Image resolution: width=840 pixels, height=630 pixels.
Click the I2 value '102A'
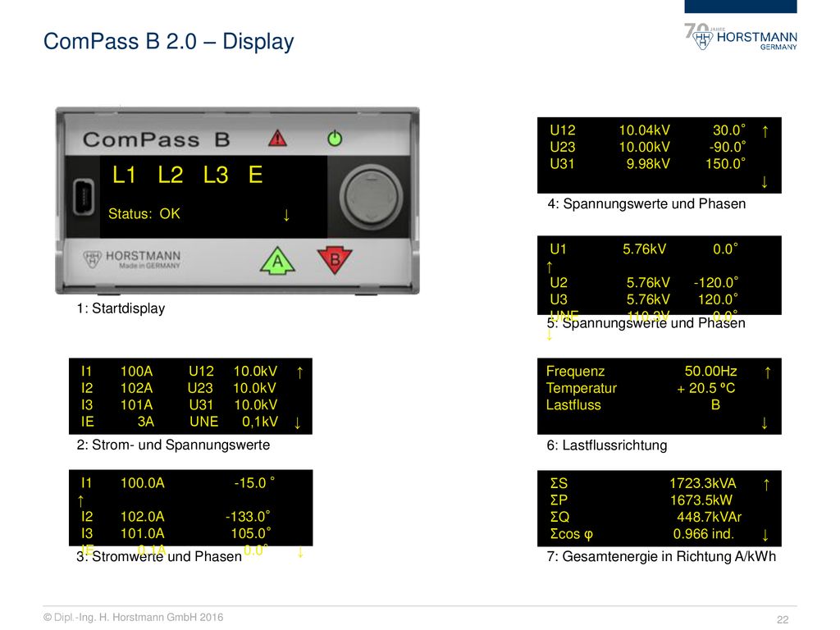[x=137, y=388]
